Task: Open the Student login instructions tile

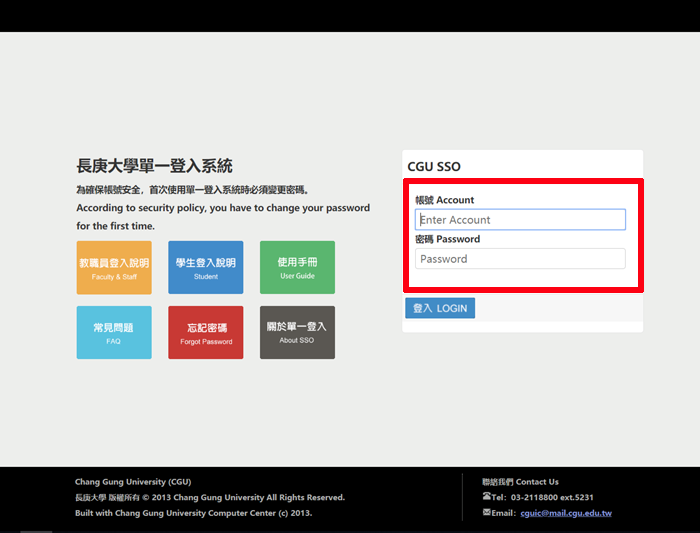Action: pos(206,267)
